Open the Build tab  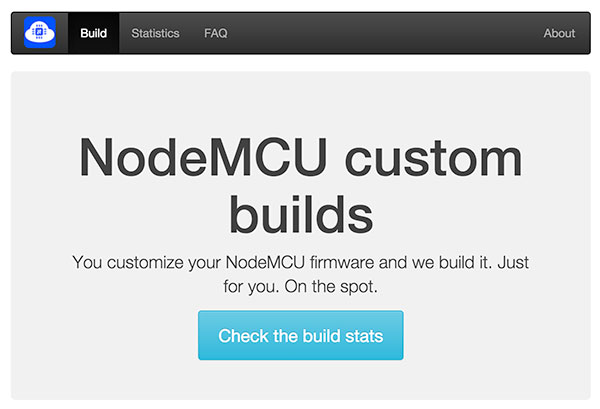click(94, 33)
